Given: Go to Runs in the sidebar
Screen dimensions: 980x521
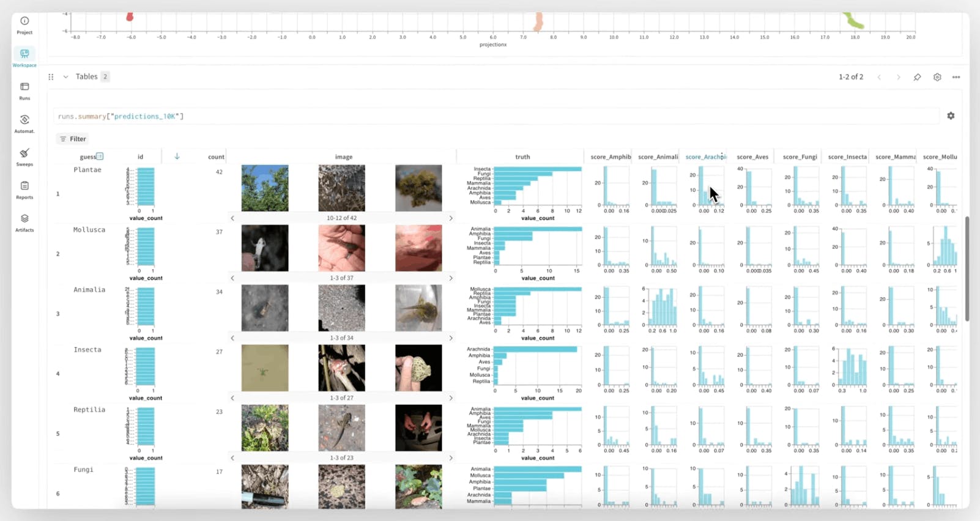Looking at the screenshot, I should click(x=24, y=91).
